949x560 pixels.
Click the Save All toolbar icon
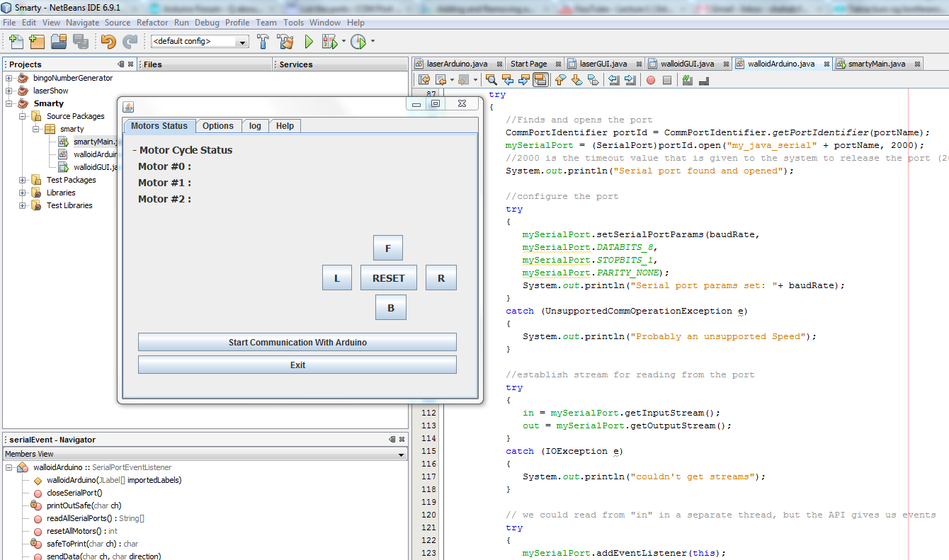point(80,41)
